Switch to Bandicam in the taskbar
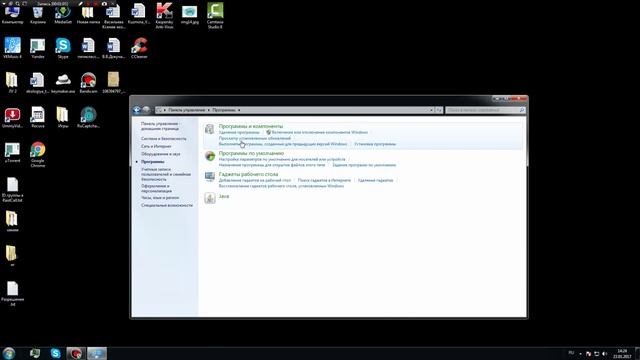 click(x=76, y=353)
